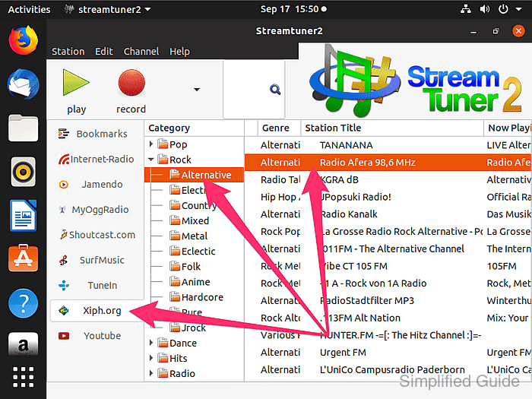Launch Thunderbird mail from the dock
The height and width of the screenshot is (399, 532).
tap(23, 84)
